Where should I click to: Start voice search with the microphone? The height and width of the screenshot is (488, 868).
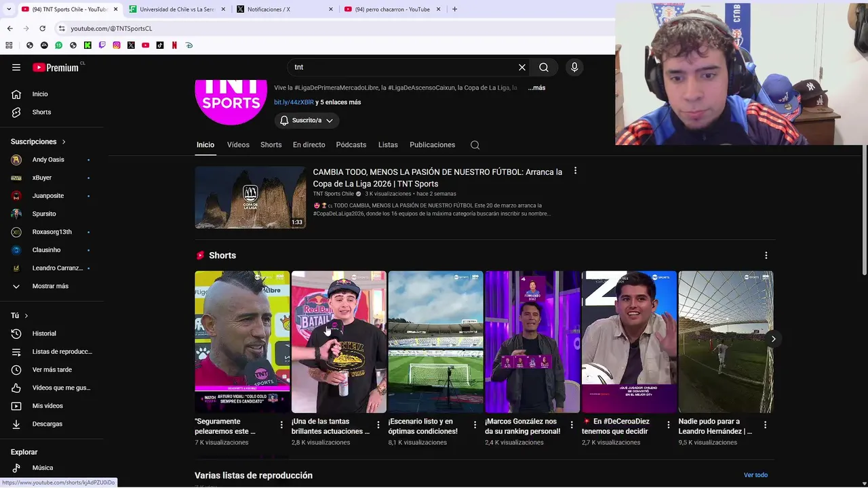[x=574, y=67]
